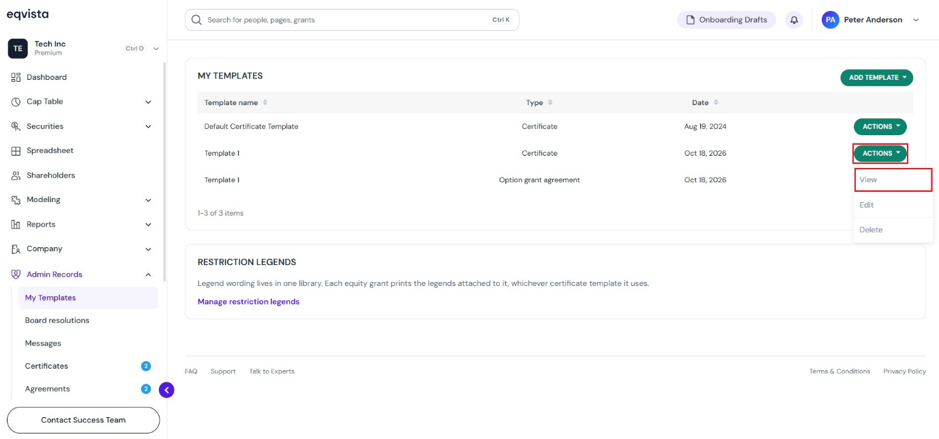Click the purple sidebar collapse arrow

166,390
